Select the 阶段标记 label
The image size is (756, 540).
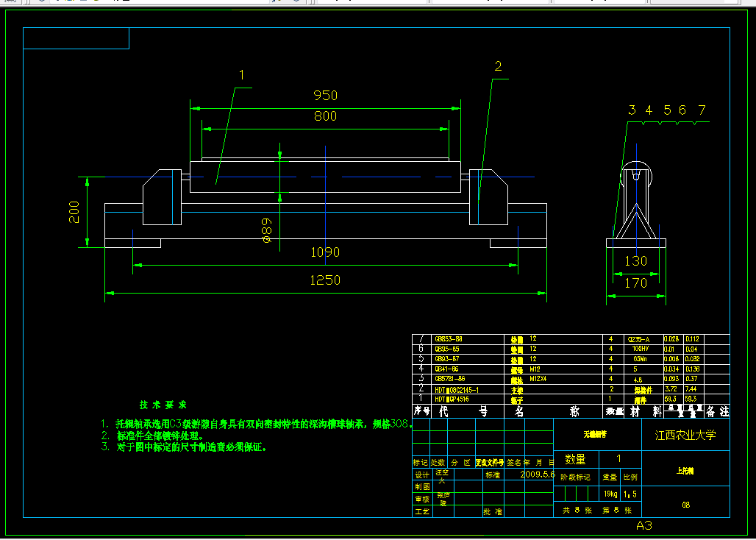click(575, 477)
